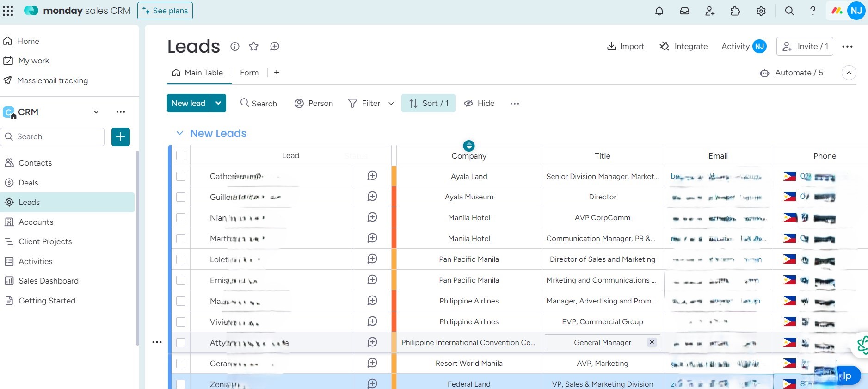Viewport: 868px width, 389px height.
Task: Switch to the Main Table view tab
Action: tap(197, 73)
